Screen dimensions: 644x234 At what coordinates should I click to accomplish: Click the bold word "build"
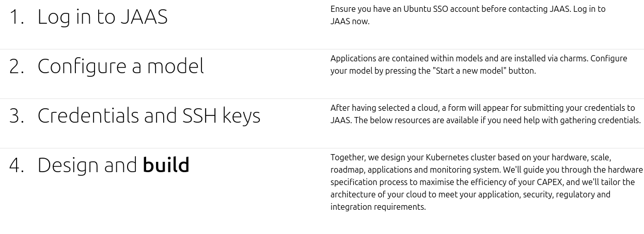point(166,165)
